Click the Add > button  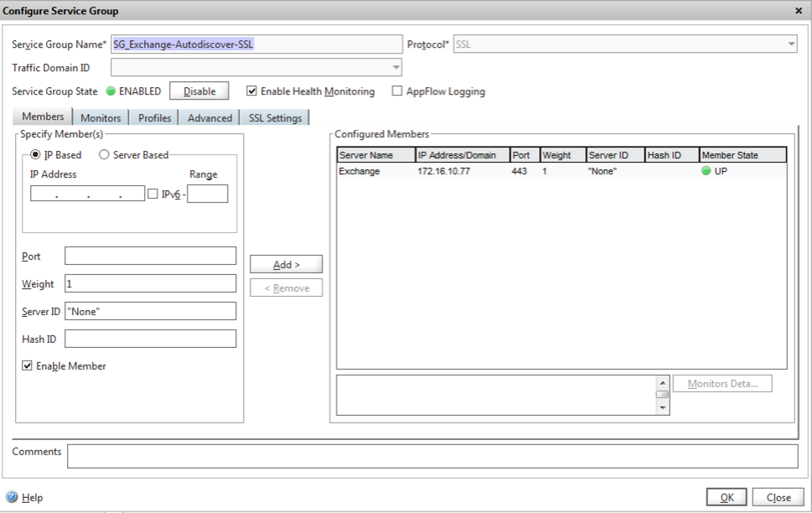click(286, 264)
